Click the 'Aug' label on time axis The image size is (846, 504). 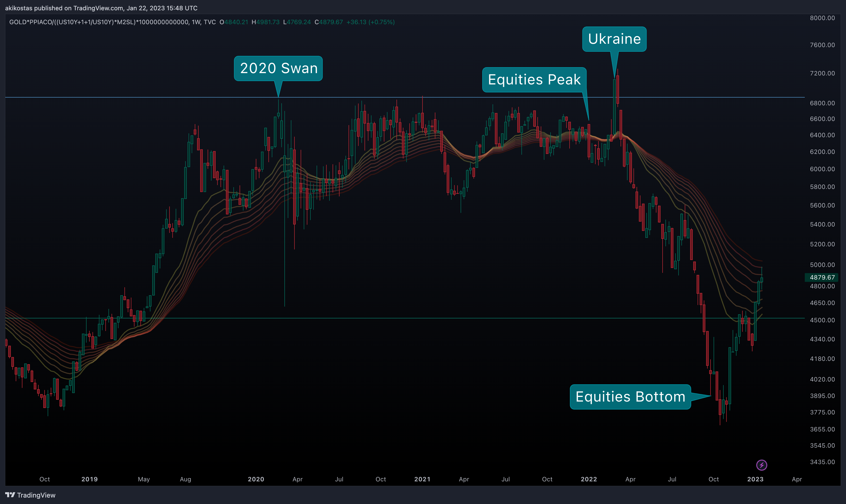(185, 479)
